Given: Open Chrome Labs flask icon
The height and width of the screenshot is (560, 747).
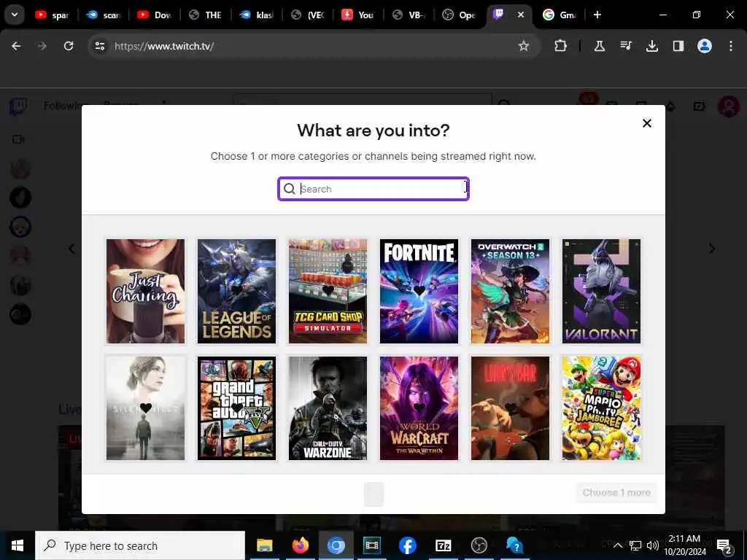Looking at the screenshot, I should point(600,46).
